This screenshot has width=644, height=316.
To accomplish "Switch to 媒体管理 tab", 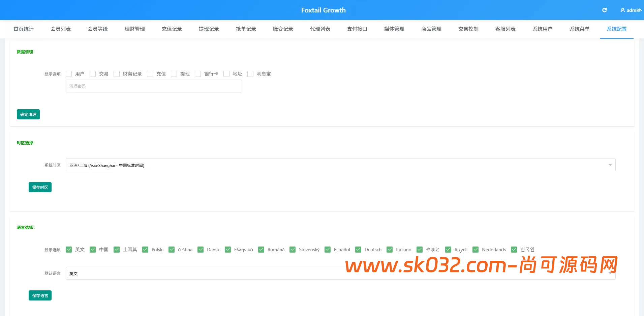I will point(394,29).
